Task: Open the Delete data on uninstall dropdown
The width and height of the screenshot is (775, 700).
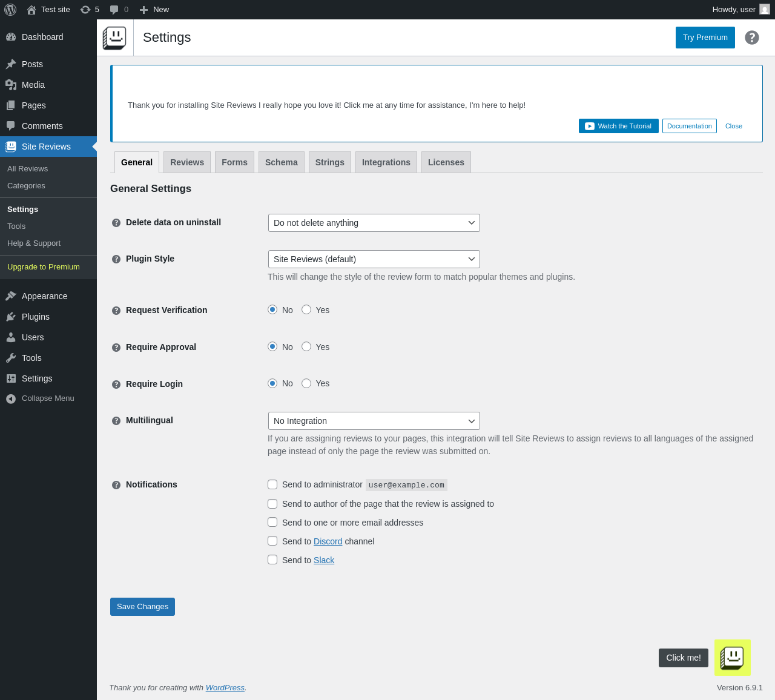Action: (374, 223)
